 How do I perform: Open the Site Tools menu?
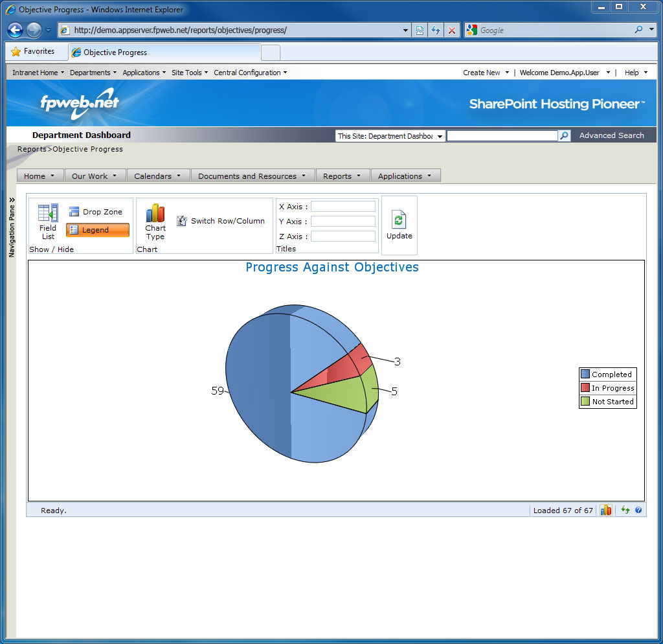click(x=189, y=73)
